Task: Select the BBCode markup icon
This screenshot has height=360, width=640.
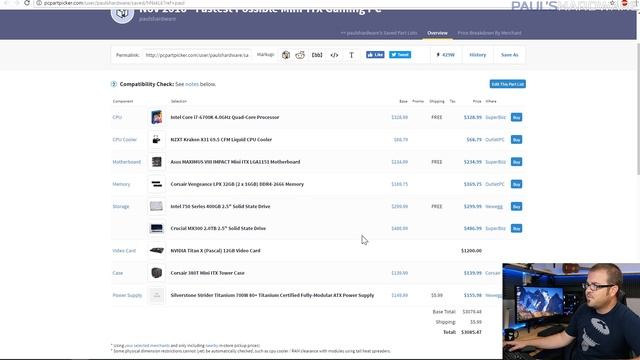Action: click(x=317, y=55)
